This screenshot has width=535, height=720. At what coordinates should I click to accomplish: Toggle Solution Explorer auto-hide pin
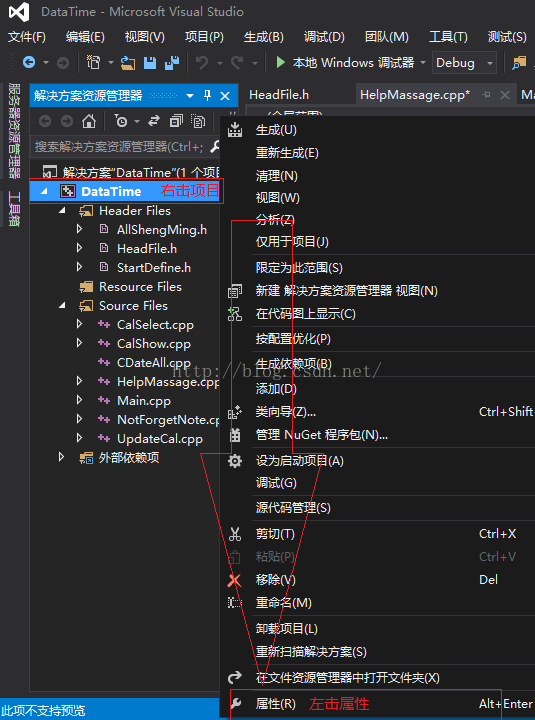207,96
